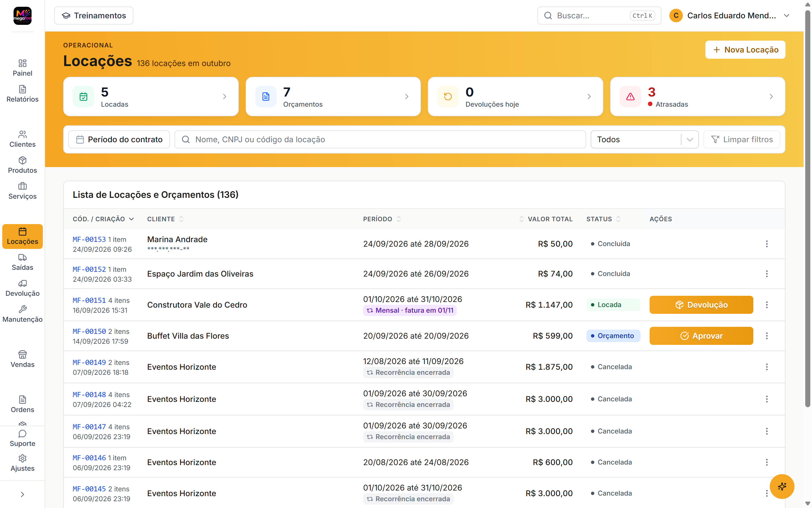
Task: Open row options for MF-00150
Action: pos(767,336)
